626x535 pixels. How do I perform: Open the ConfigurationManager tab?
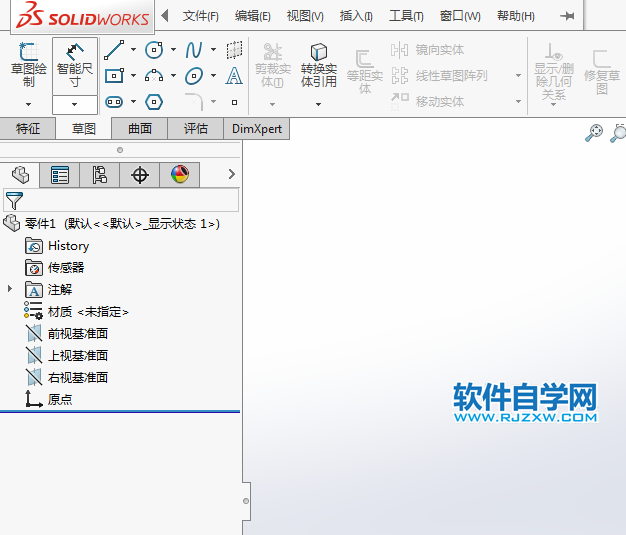pyautogui.click(x=100, y=174)
